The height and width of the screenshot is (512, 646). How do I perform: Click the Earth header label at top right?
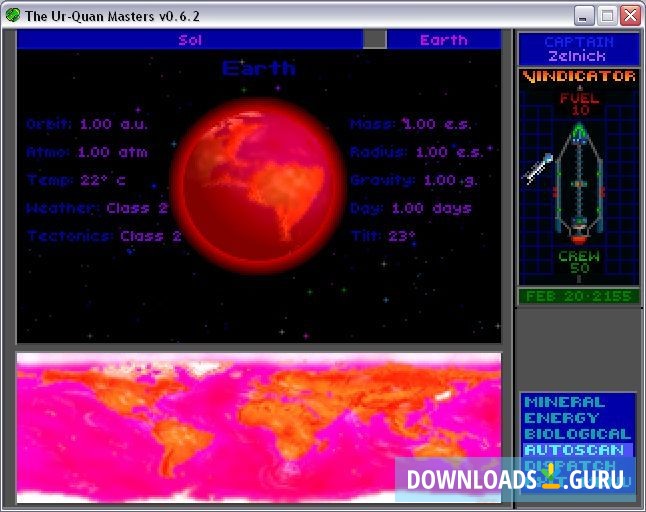444,40
